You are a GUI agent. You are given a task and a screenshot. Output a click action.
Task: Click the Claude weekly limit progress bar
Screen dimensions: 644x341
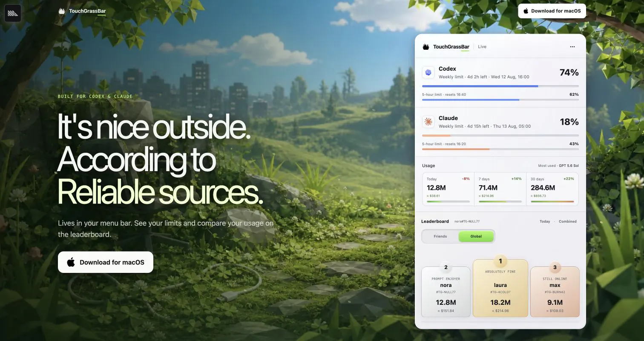click(500, 135)
